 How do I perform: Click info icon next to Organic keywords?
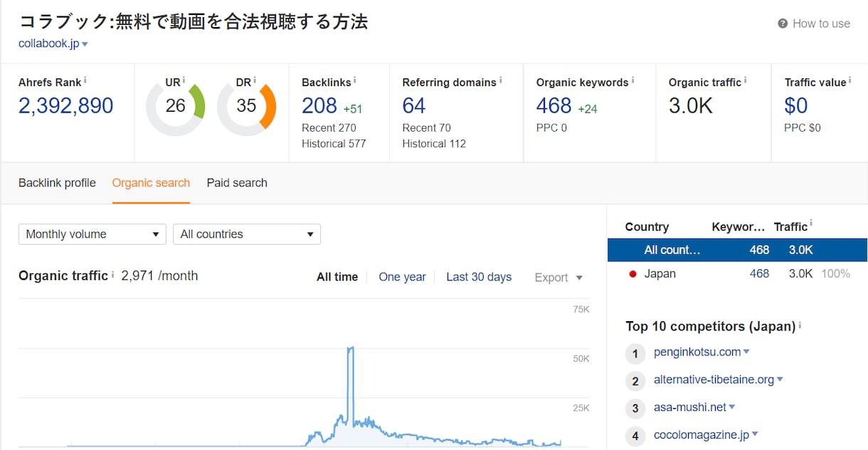633,80
